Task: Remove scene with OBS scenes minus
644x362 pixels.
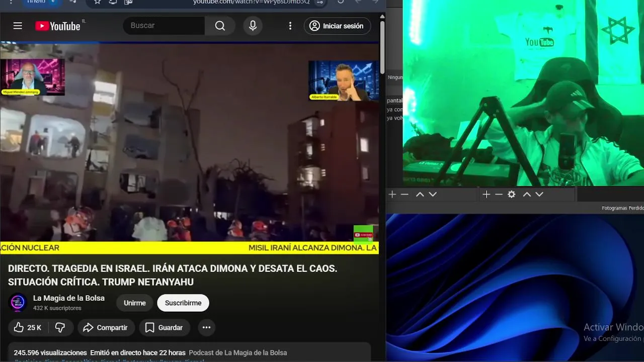Action: (x=405, y=194)
